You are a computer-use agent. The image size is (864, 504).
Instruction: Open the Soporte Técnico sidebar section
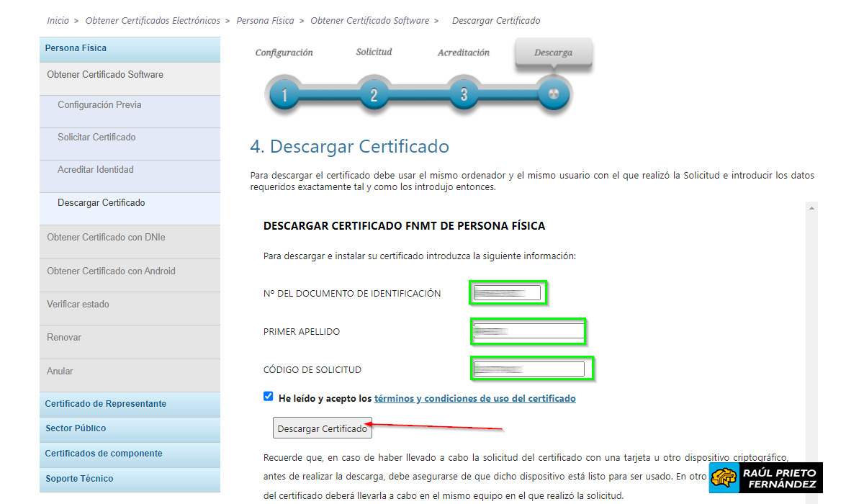[79, 478]
